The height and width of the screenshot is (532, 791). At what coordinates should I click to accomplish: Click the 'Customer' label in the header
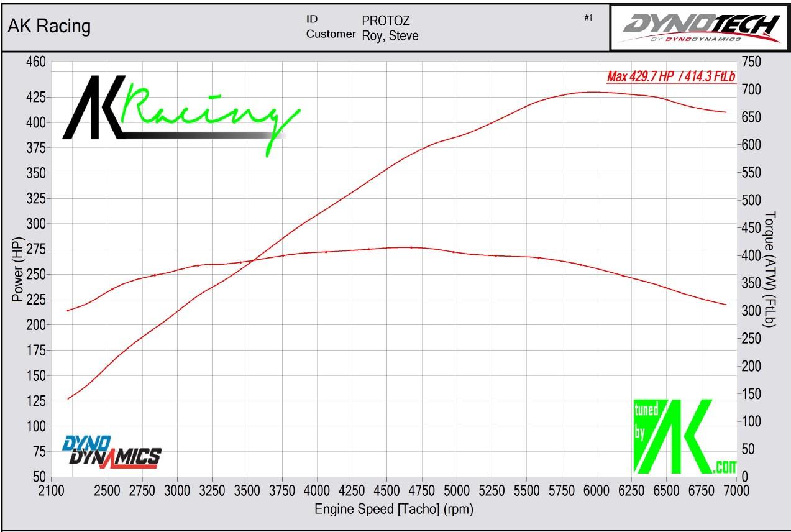tap(331, 34)
